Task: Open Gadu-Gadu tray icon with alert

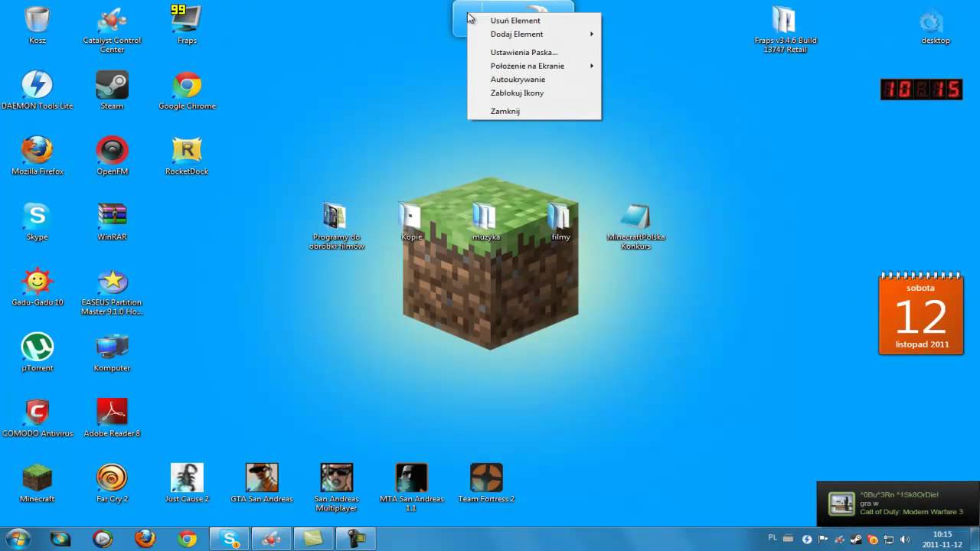Action: pyautogui.click(x=872, y=540)
